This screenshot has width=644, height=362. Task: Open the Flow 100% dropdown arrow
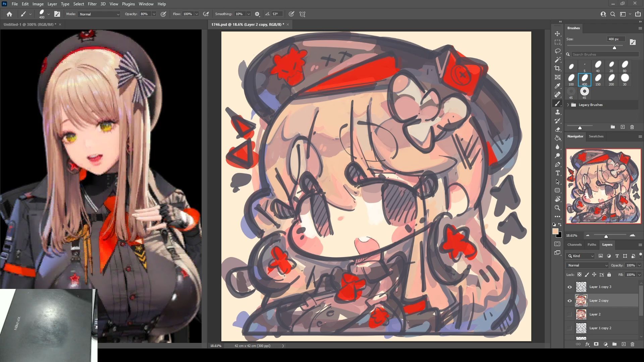(x=197, y=14)
